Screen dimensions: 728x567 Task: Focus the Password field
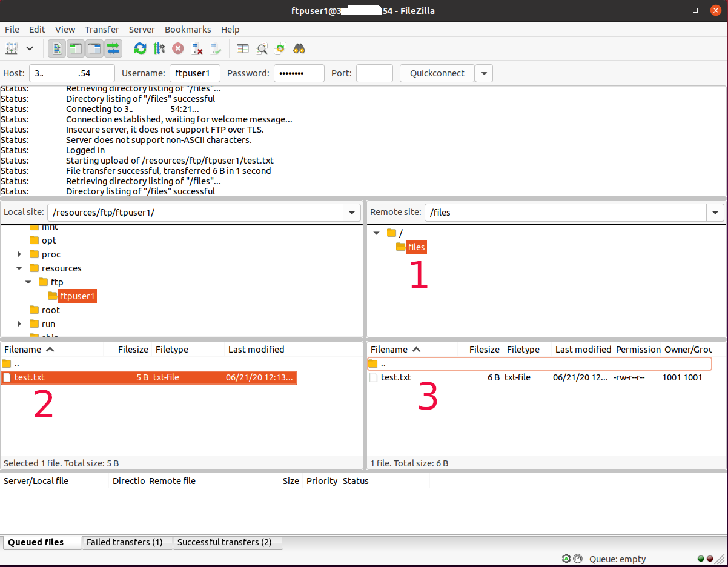click(299, 73)
